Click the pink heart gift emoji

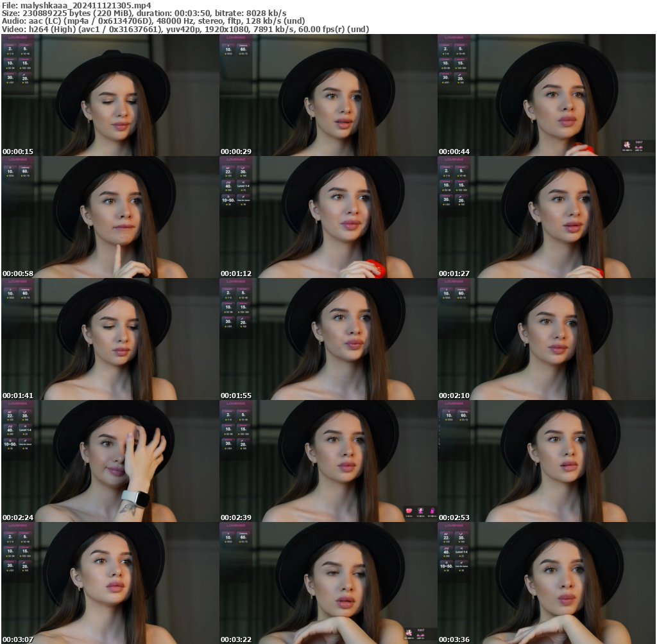409,509
